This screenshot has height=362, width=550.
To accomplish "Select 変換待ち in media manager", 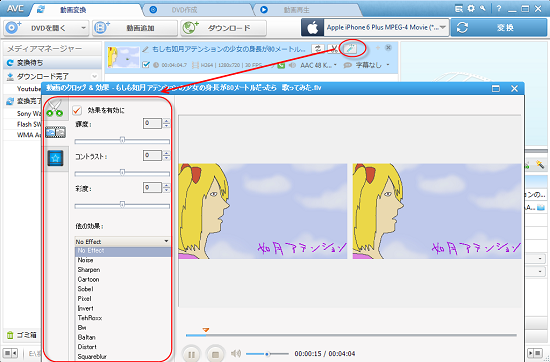I will [x=53, y=63].
